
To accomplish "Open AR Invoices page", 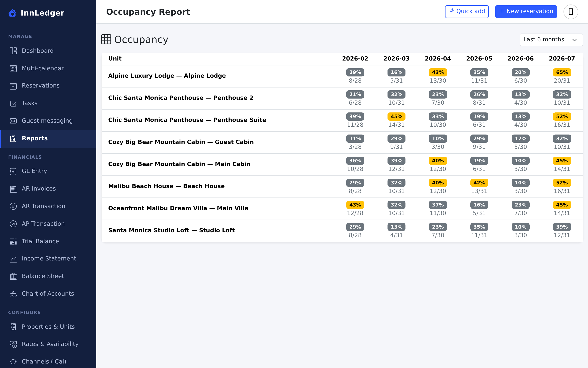I will (48, 189).
